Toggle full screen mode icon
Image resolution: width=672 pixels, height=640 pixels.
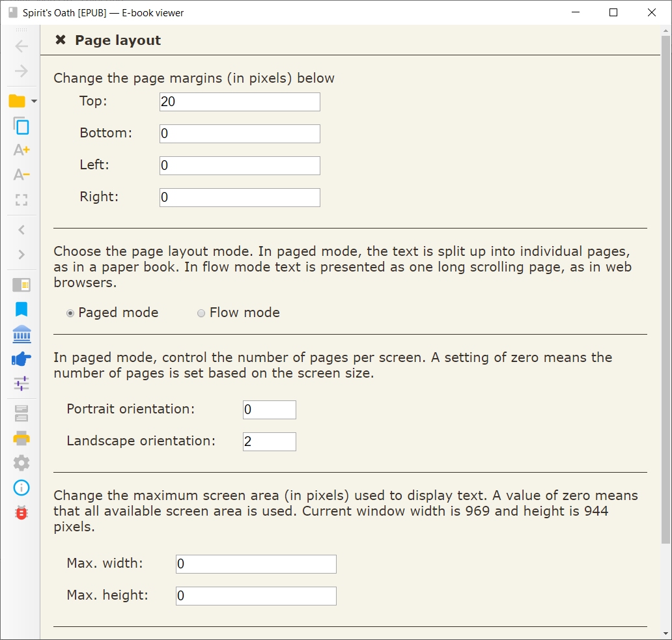point(21,200)
